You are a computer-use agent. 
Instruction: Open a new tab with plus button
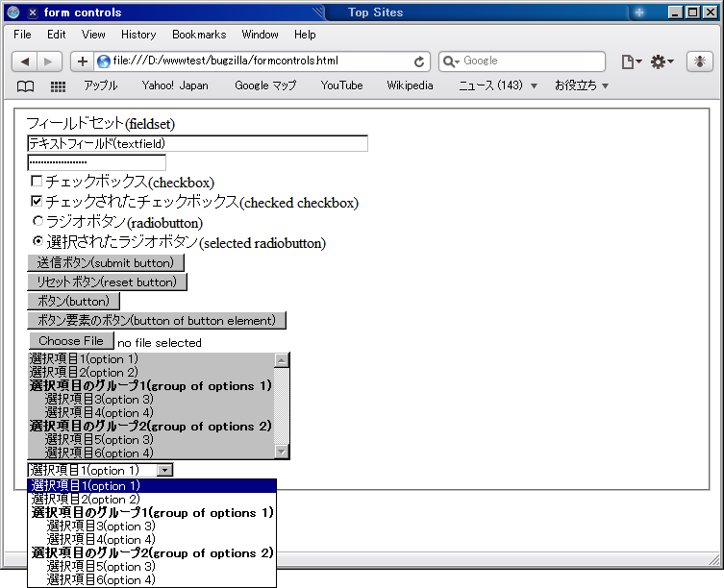pyautogui.click(x=639, y=12)
